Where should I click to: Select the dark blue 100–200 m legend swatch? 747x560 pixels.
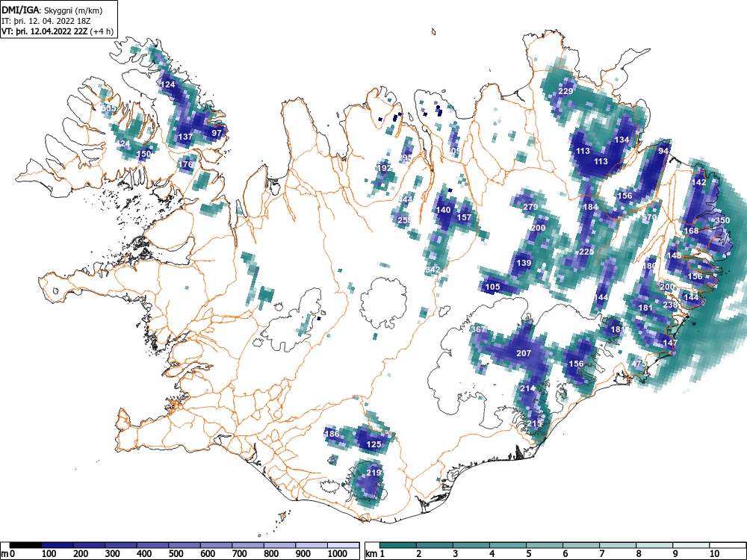pyautogui.click(x=58, y=545)
